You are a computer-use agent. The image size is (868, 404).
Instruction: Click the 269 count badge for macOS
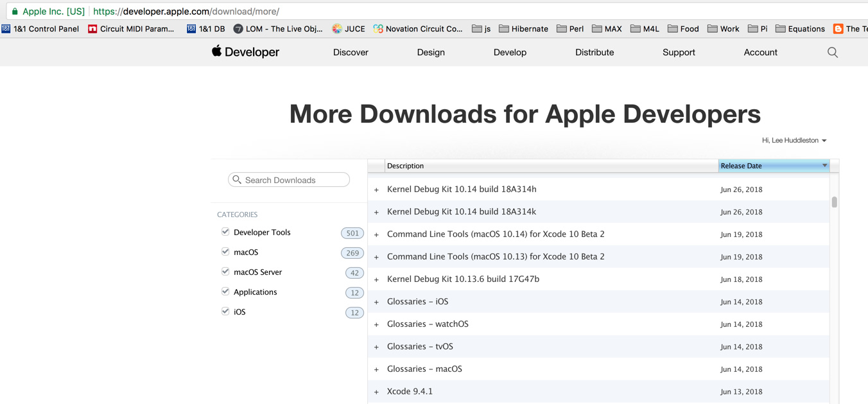[352, 253]
